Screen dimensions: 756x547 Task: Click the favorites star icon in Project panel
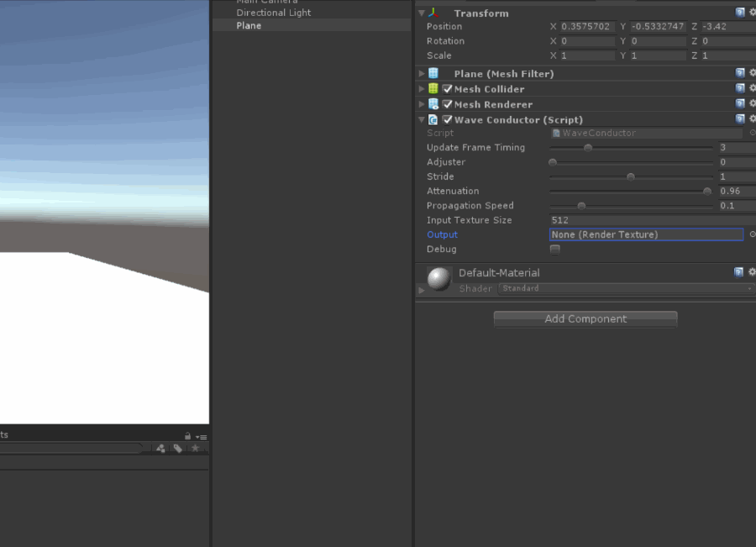195,449
